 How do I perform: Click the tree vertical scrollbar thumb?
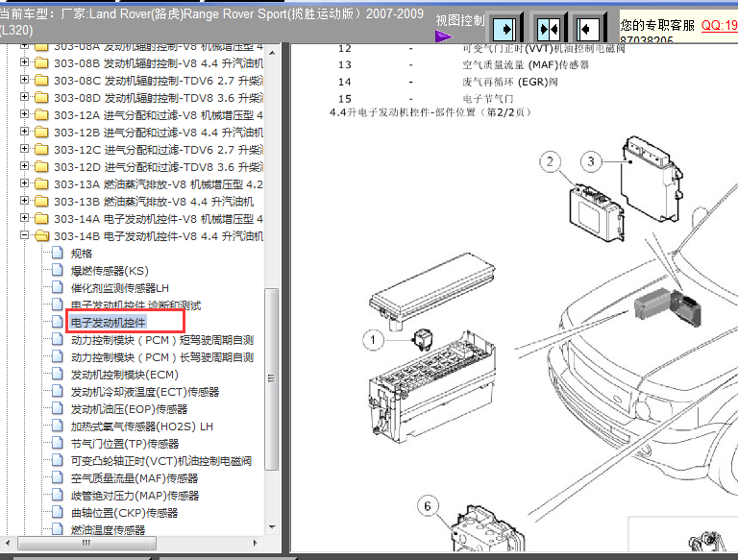pos(272,379)
